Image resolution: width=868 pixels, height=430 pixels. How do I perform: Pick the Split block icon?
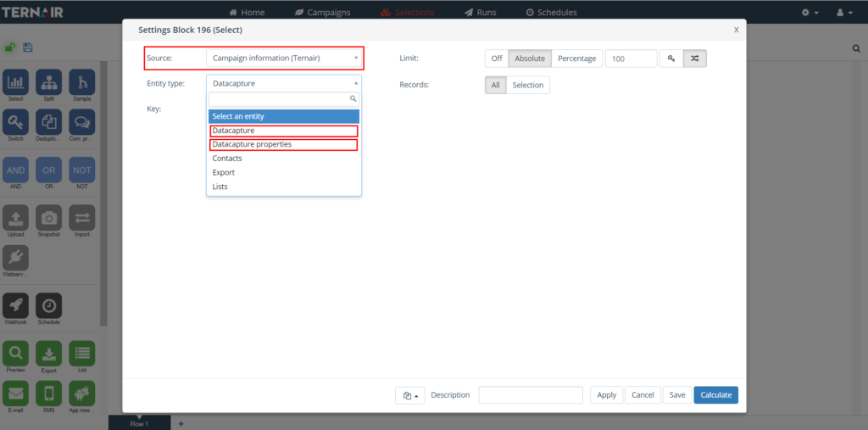point(48,82)
